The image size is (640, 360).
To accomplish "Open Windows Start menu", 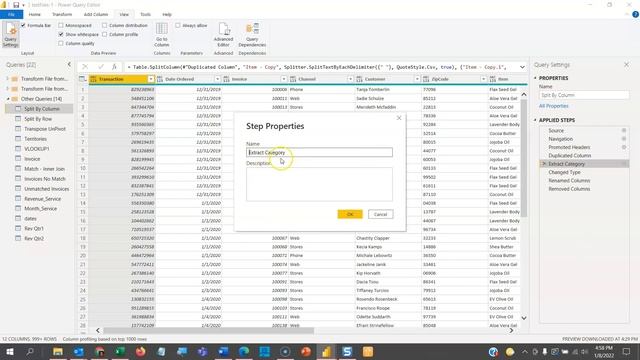I will click(9, 351).
